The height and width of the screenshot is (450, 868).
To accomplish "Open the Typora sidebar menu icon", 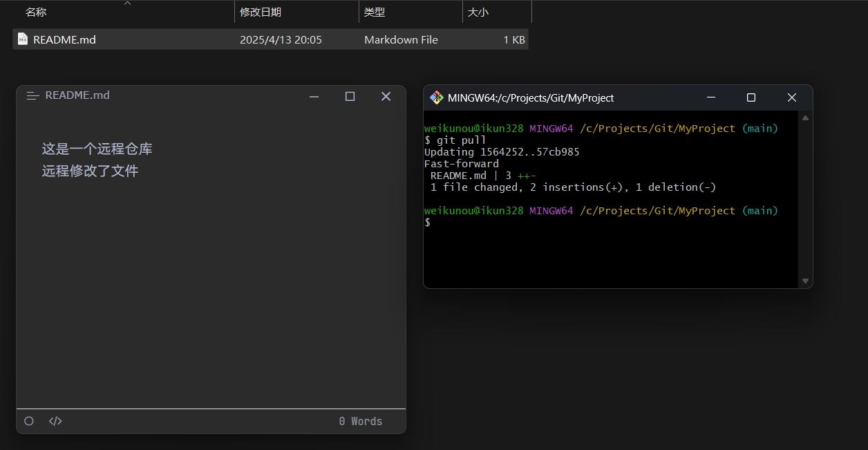I will tap(32, 95).
